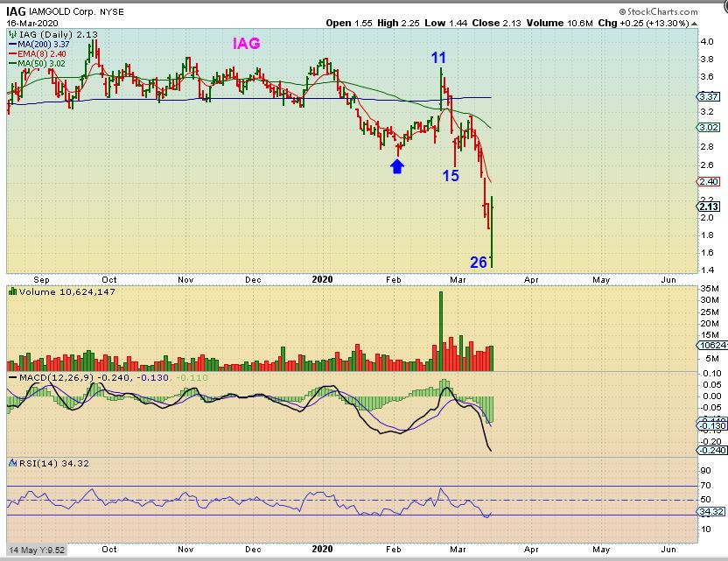Image resolution: width=728 pixels, height=561 pixels.
Task: Select the MA(50) 3.02 legend entry
Action: pyautogui.click(x=37, y=64)
